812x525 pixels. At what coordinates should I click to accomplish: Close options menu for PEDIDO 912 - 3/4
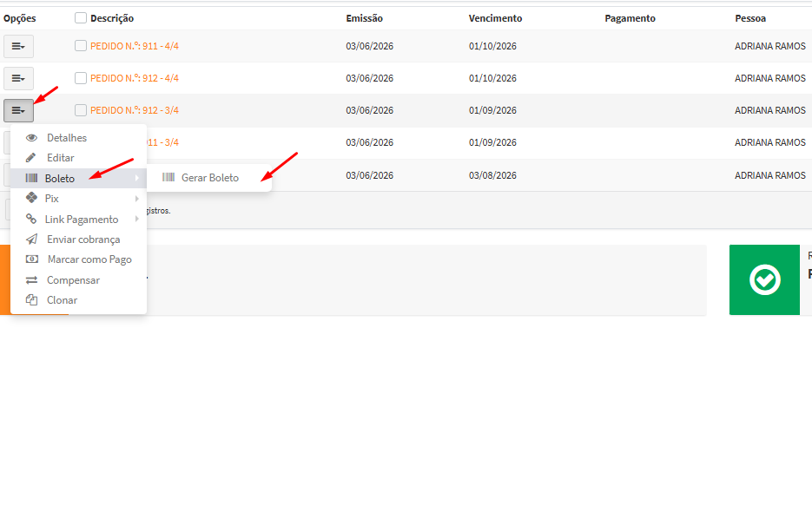click(x=18, y=111)
